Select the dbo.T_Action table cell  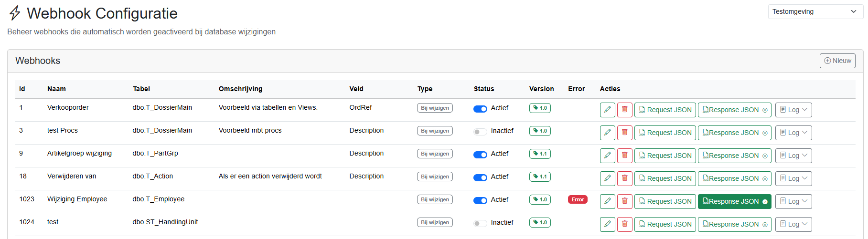pyautogui.click(x=153, y=176)
